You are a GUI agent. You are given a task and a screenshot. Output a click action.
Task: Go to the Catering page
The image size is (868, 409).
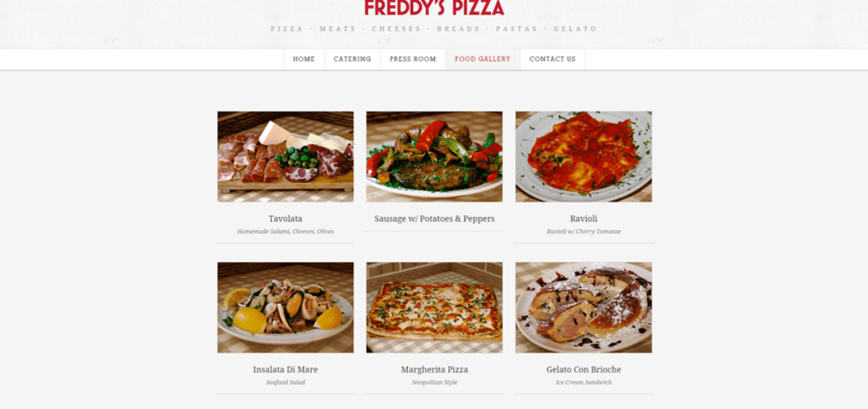[352, 59]
